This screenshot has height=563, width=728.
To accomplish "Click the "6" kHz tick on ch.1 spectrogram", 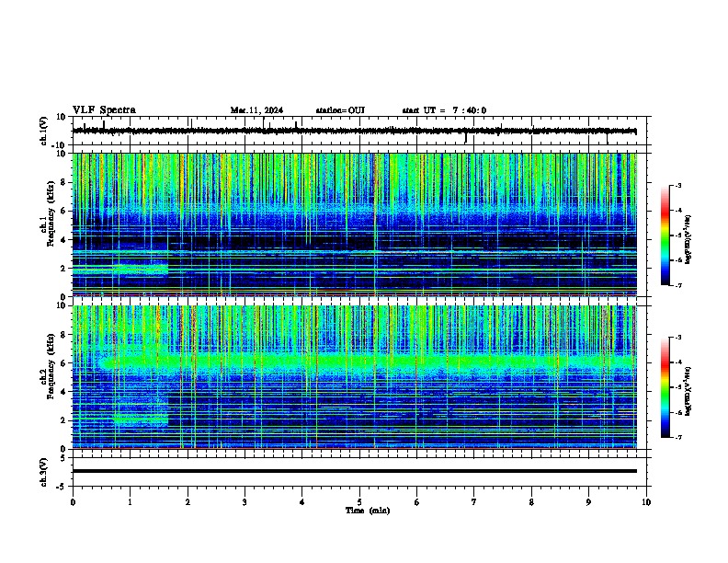I will [63, 211].
